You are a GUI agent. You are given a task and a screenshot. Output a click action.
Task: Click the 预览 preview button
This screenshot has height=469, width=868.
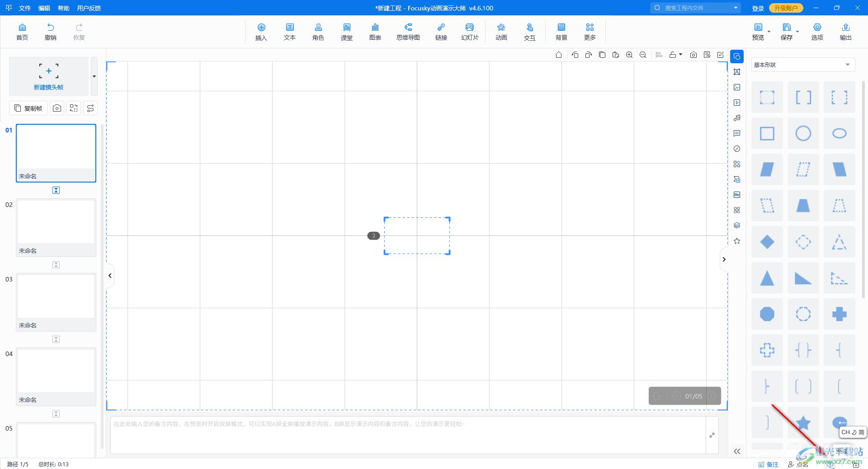758,32
